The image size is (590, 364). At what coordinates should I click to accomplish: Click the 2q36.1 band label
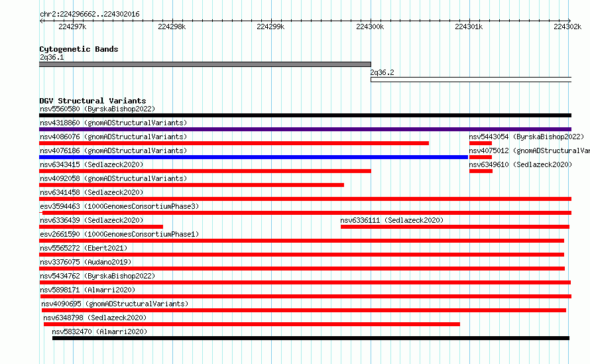[x=52, y=57]
